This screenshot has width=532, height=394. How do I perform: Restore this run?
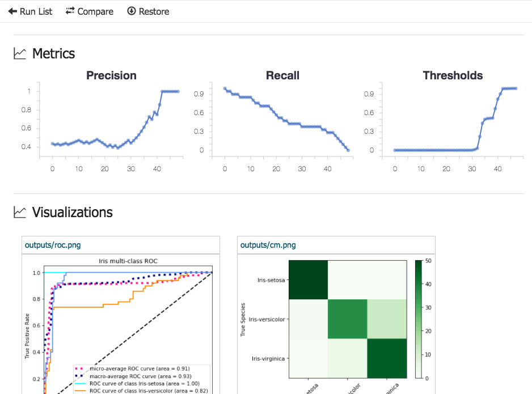(148, 11)
